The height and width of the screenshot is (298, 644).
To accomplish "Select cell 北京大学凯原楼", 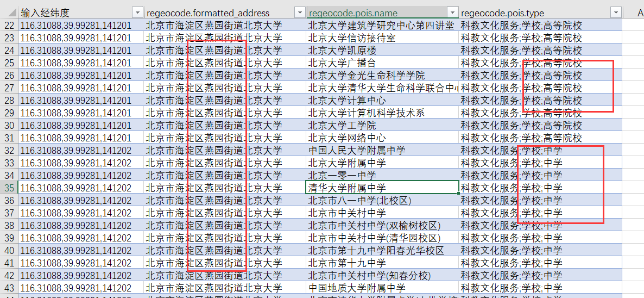I will click(x=383, y=51).
